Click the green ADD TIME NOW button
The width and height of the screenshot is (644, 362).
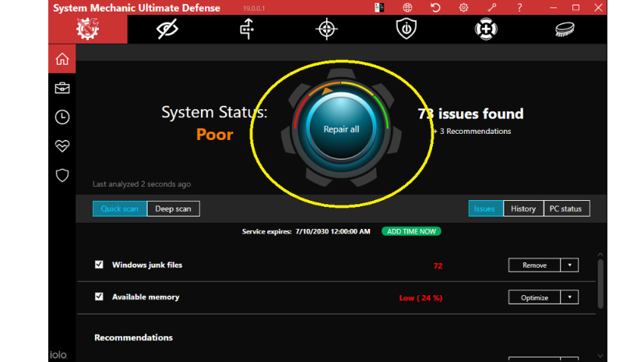pos(410,231)
